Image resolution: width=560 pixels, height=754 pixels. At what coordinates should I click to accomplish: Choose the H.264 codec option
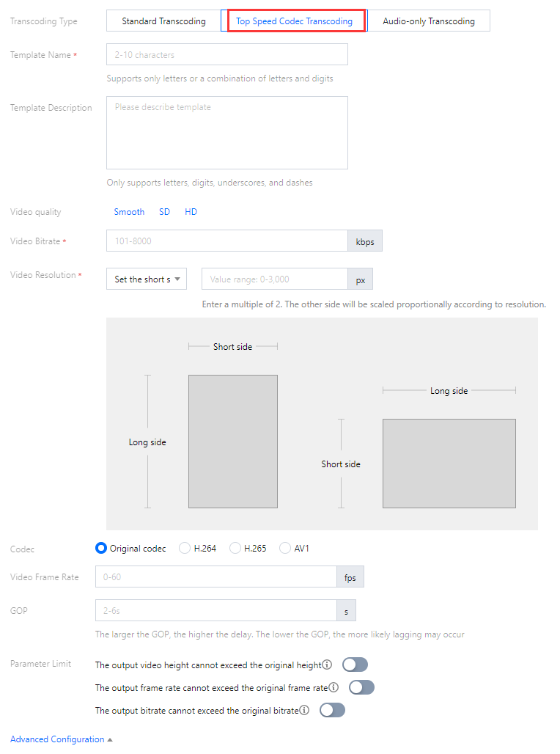click(x=185, y=549)
